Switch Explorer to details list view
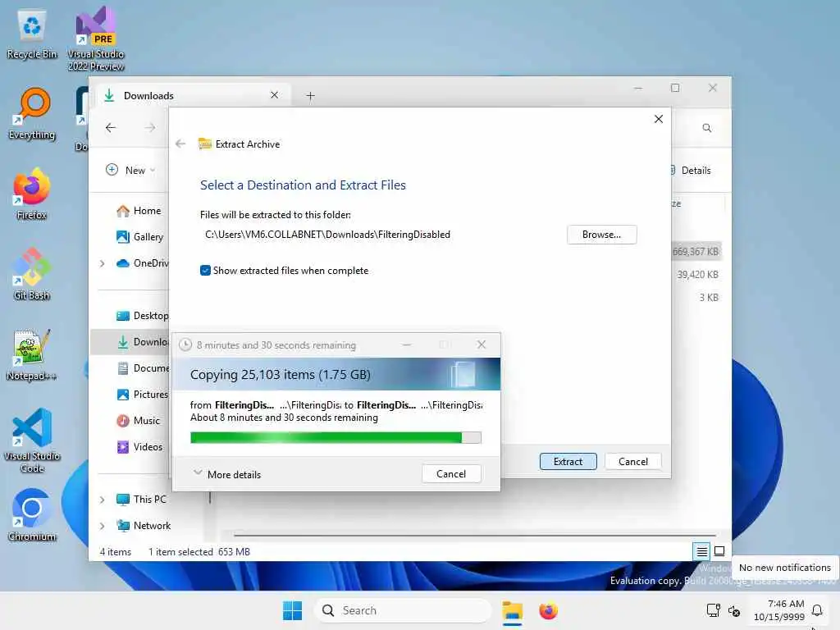The image size is (840, 630). coord(702,551)
